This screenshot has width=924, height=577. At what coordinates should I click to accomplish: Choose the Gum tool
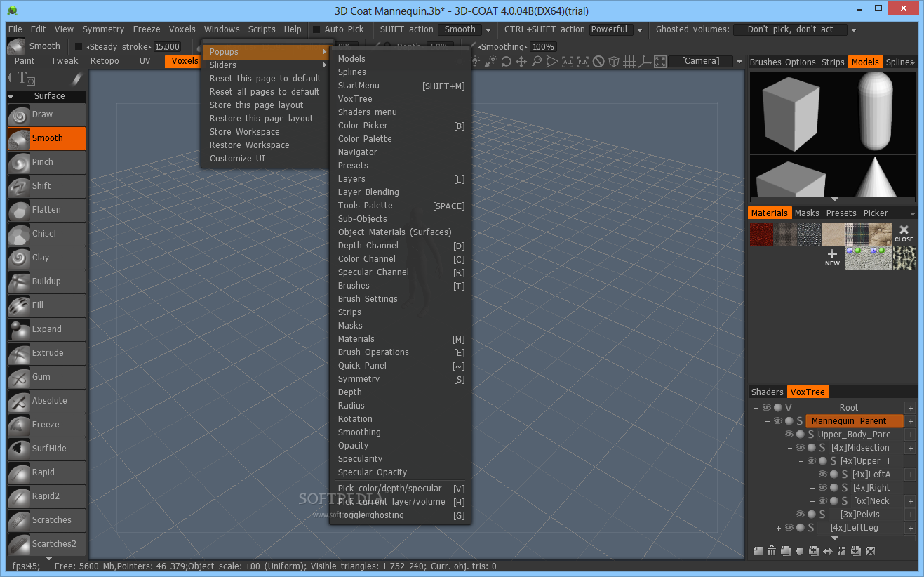(46, 377)
